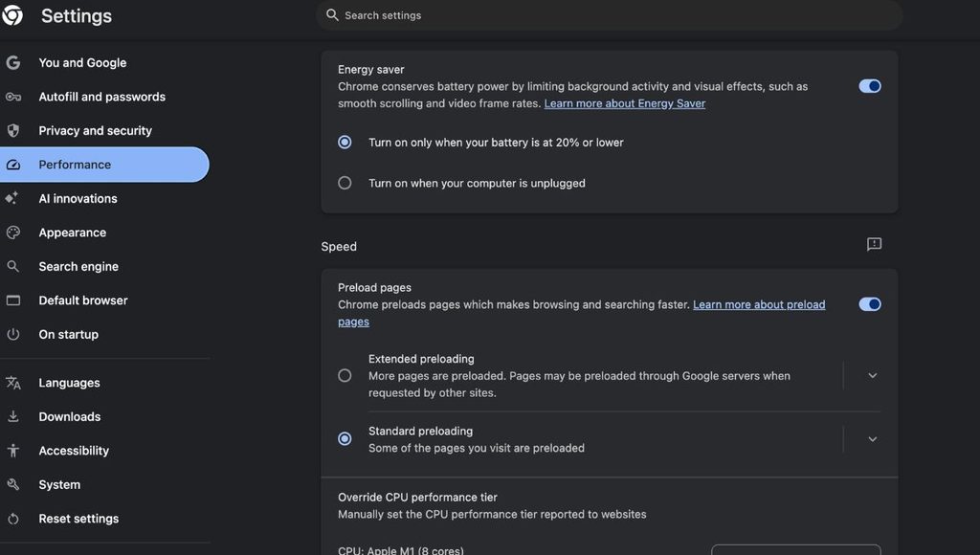Choose Standard preloading radio button
This screenshot has height=555, width=980.
(345, 439)
